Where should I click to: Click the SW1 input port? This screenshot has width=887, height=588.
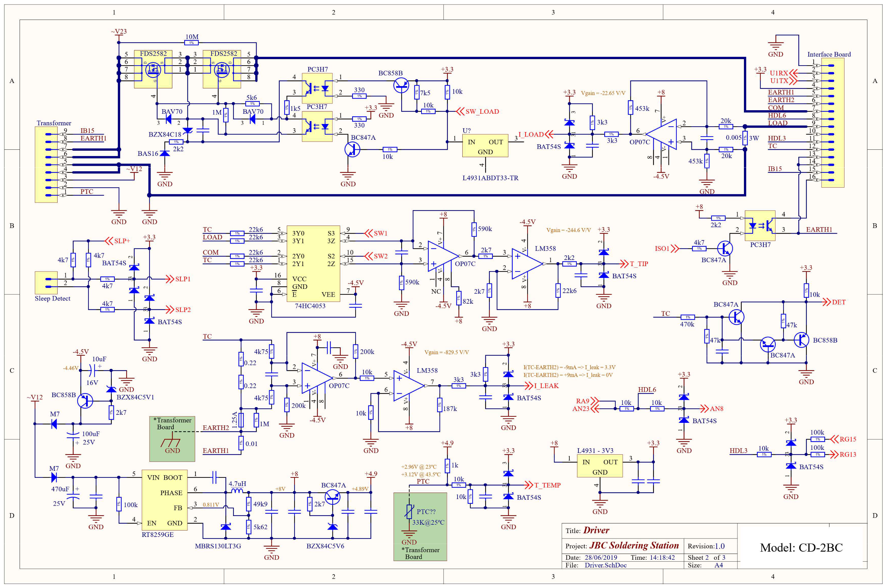click(x=376, y=233)
